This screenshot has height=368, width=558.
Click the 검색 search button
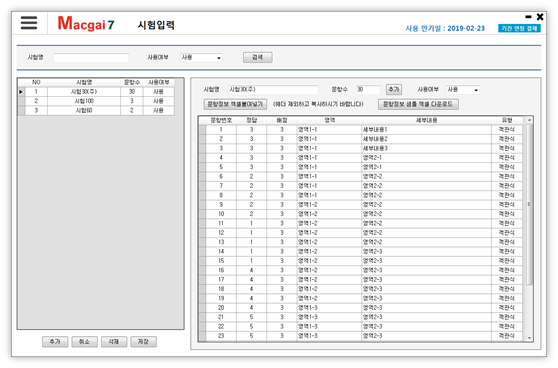(258, 57)
